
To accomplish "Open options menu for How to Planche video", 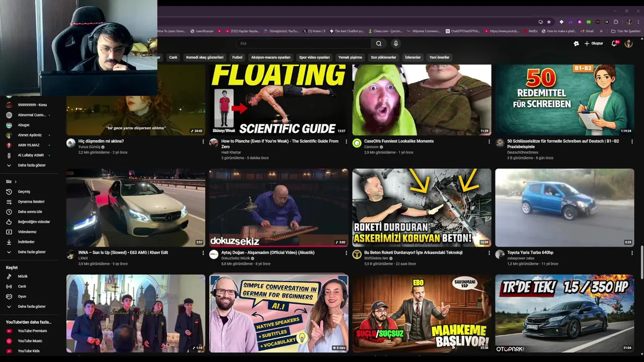I will [346, 142].
